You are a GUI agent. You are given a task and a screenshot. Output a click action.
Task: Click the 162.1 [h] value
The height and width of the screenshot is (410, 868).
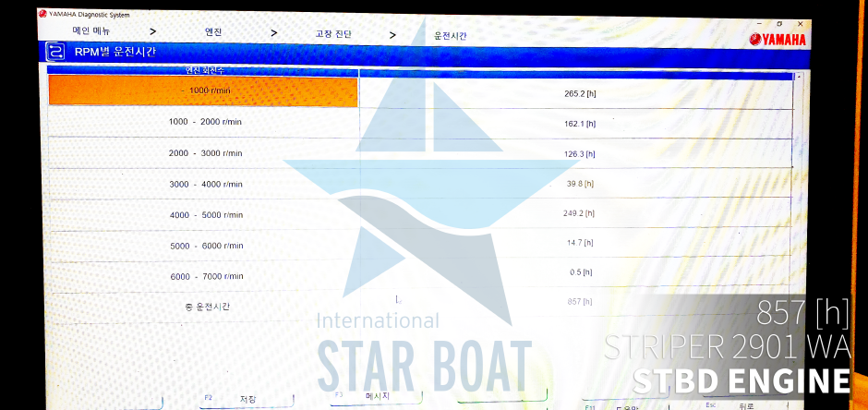click(580, 124)
